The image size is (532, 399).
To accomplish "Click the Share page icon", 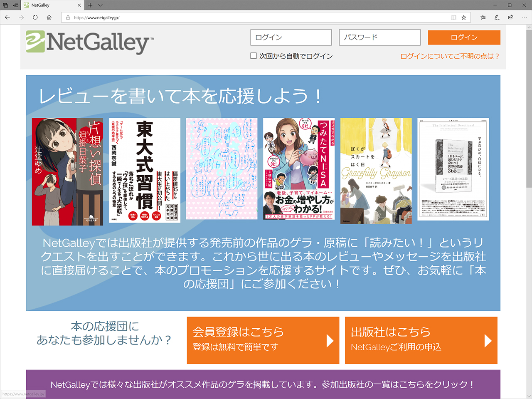I will click(510, 17).
